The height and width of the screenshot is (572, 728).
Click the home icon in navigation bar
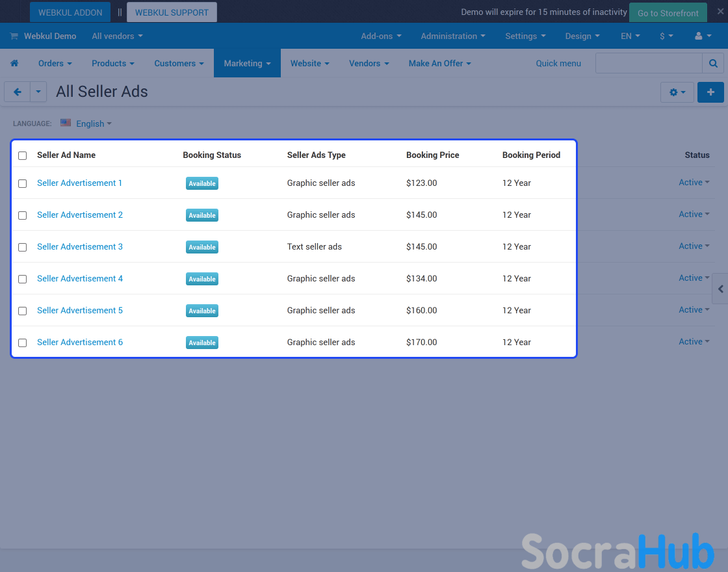point(14,64)
